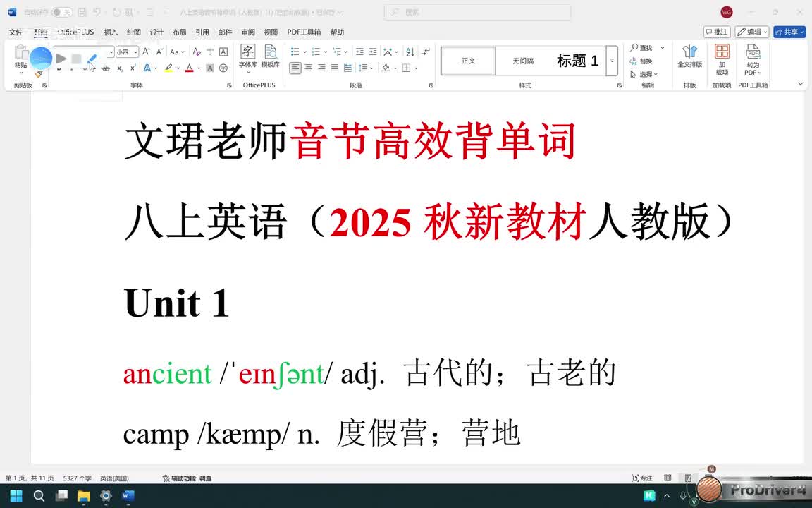
Task: Click the multilevel list icon
Action: pyautogui.click(x=337, y=52)
